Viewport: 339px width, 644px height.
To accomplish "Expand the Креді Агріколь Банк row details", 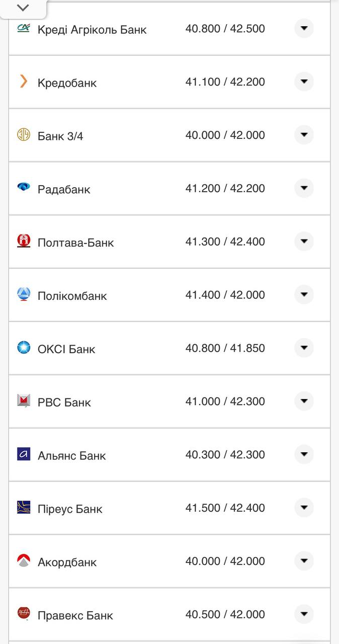I will [x=304, y=29].
